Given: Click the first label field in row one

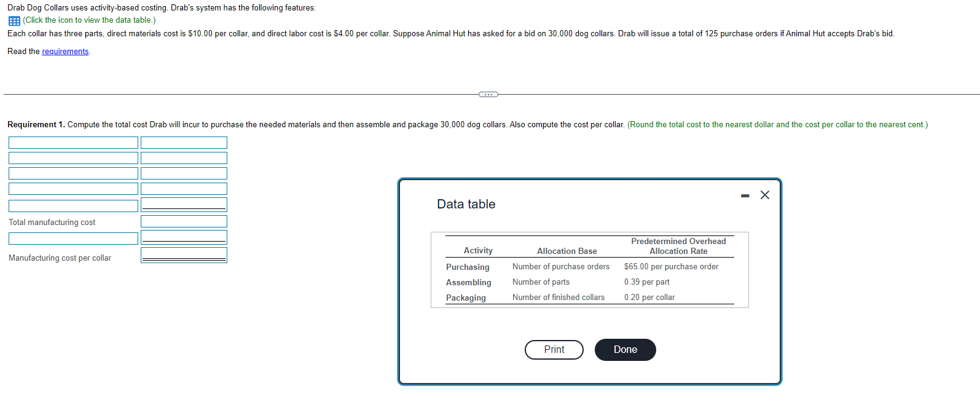Looking at the screenshot, I should click(73, 142).
